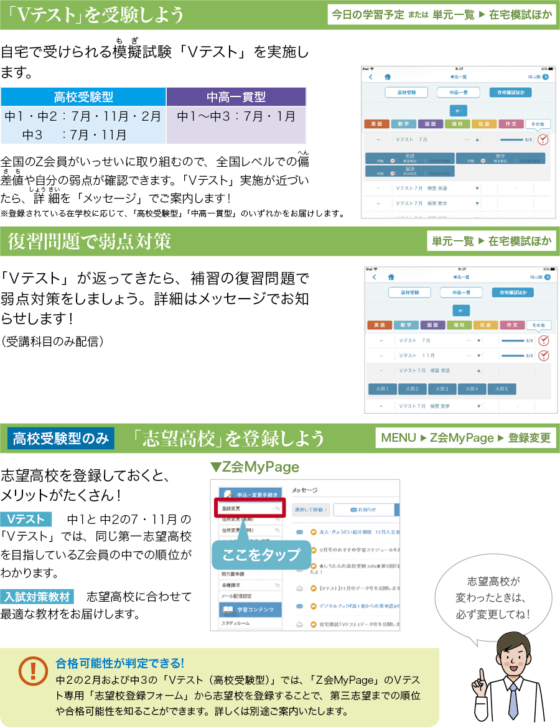Open the メール配信設定 menu item
Viewport: 560px width, 728px height.
pyautogui.click(x=250, y=596)
